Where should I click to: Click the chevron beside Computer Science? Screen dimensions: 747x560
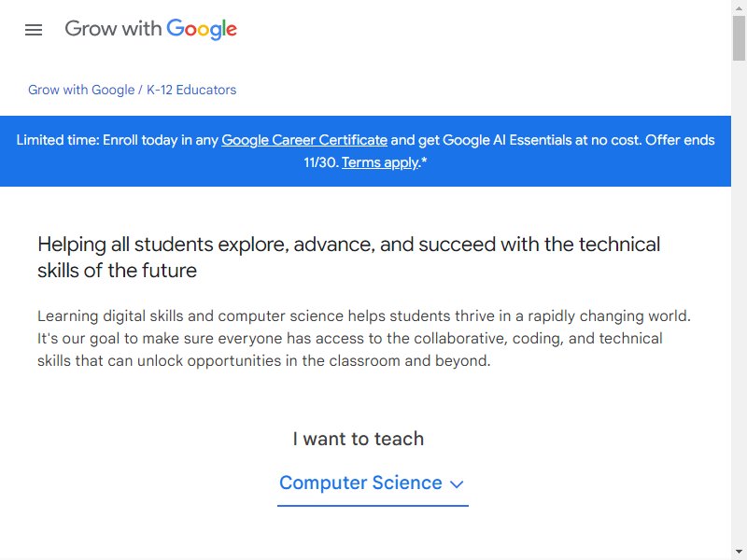(x=457, y=484)
